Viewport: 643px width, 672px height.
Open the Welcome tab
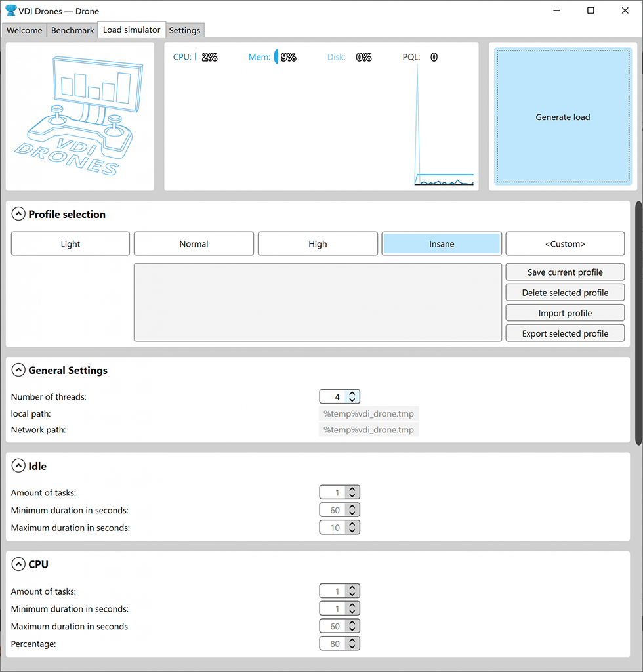24,30
